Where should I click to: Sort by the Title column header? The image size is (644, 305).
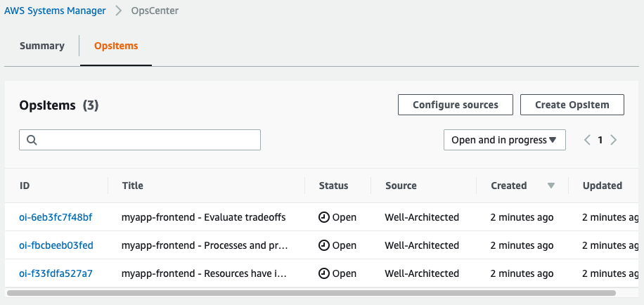(133, 186)
